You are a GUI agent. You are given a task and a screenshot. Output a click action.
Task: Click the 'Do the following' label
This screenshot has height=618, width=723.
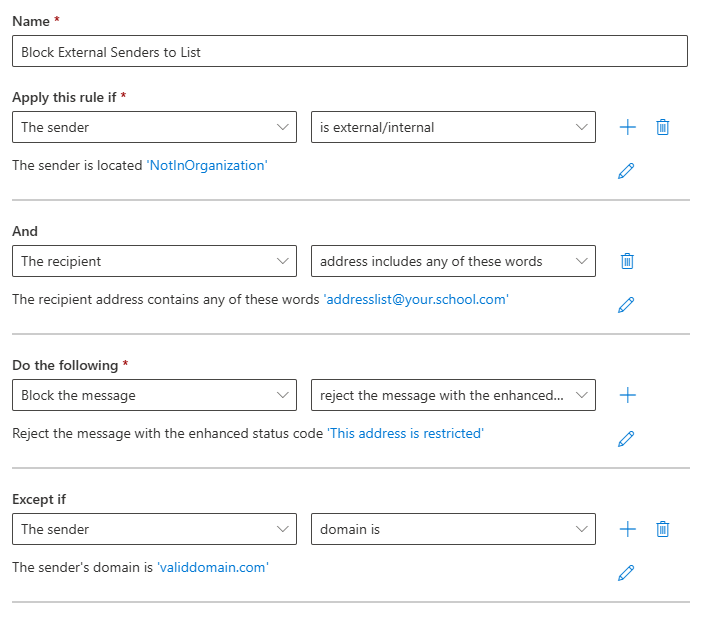[65, 365]
